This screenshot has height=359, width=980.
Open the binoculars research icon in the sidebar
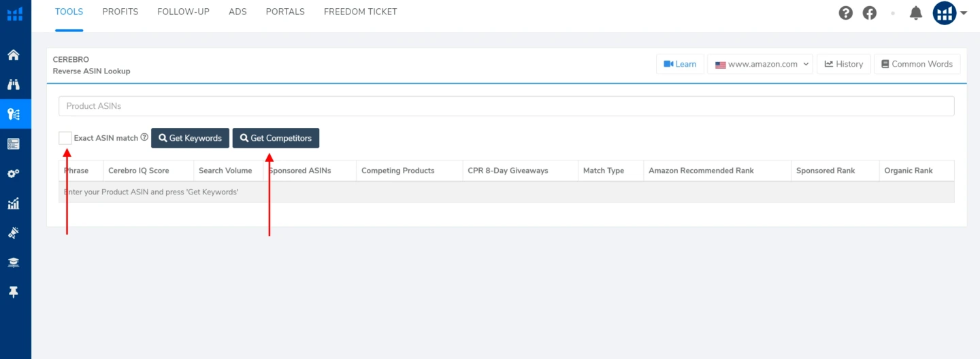tap(14, 84)
